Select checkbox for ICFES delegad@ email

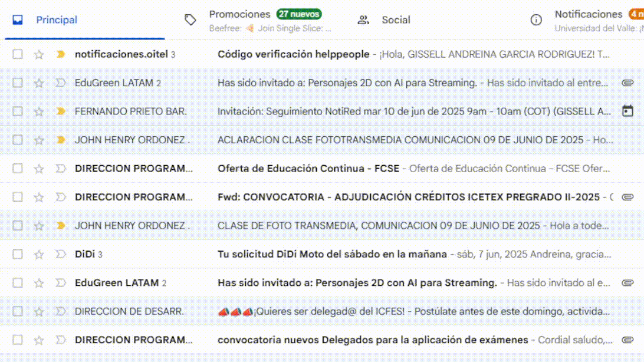(x=18, y=311)
